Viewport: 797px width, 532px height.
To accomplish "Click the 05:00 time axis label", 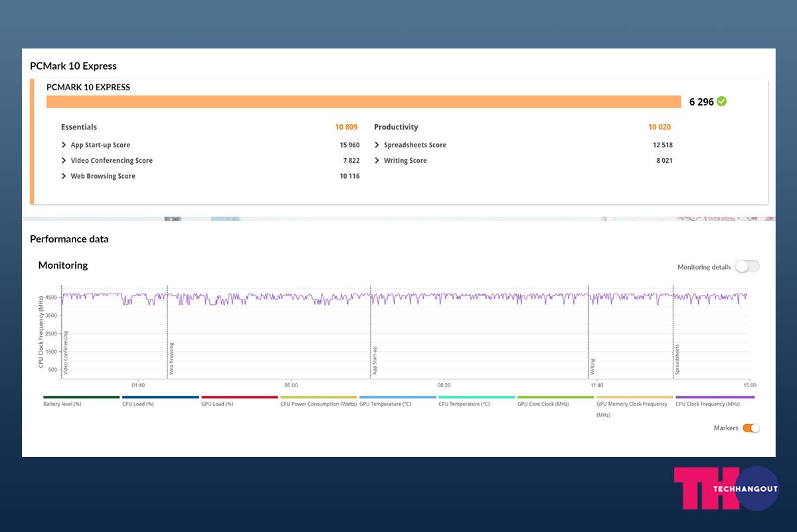I will pyautogui.click(x=291, y=385).
